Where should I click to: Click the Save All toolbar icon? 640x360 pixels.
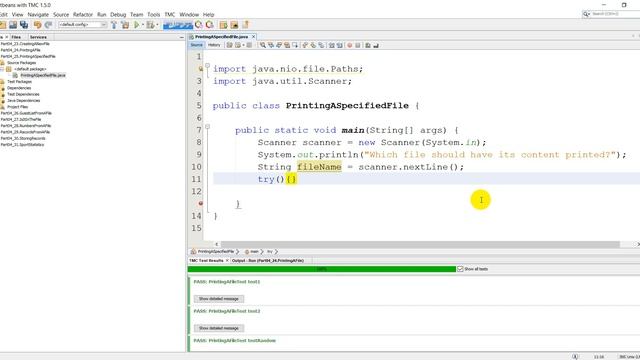[x=24, y=25]
